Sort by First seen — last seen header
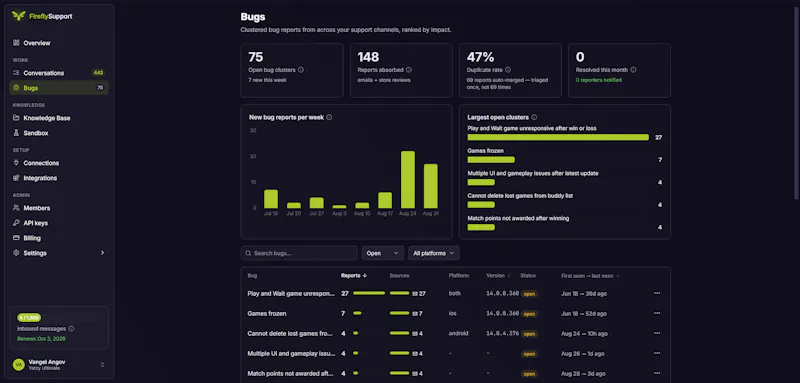 click(x=591, y=275)
